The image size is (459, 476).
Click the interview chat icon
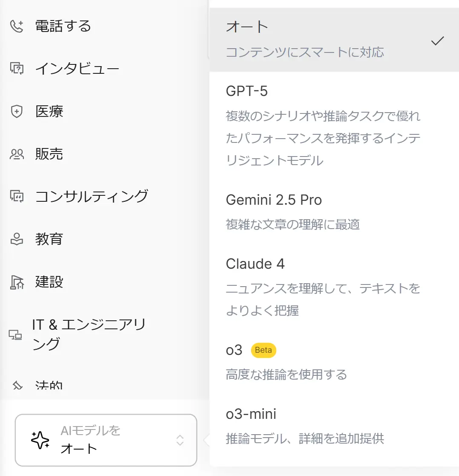[17, 69]
